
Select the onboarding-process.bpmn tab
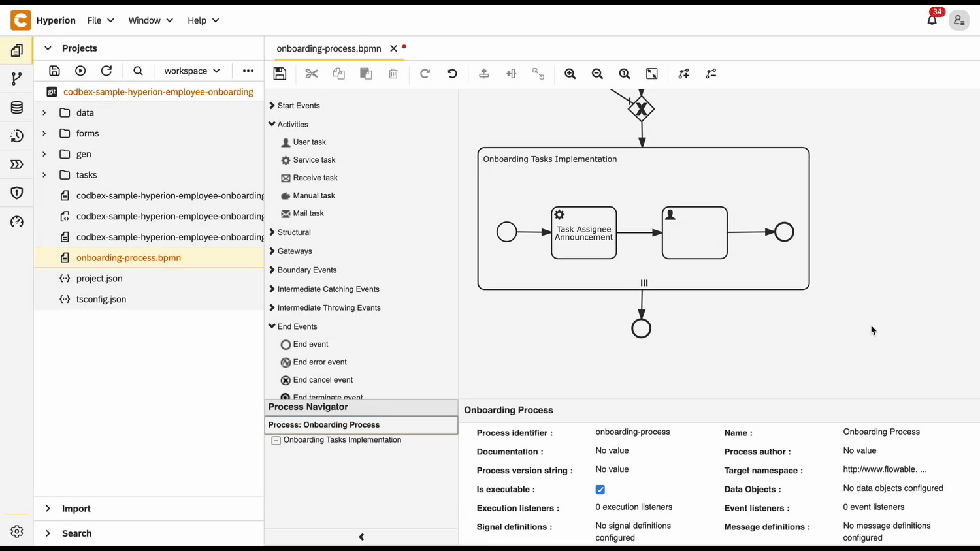329,48
